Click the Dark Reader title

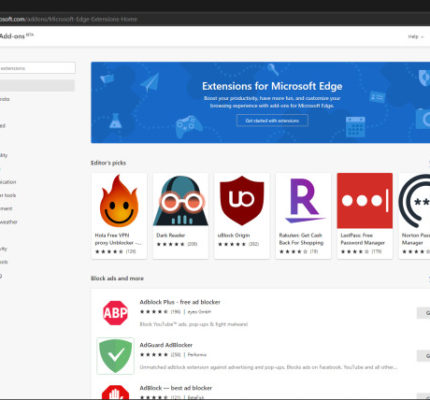pos(171,235)
